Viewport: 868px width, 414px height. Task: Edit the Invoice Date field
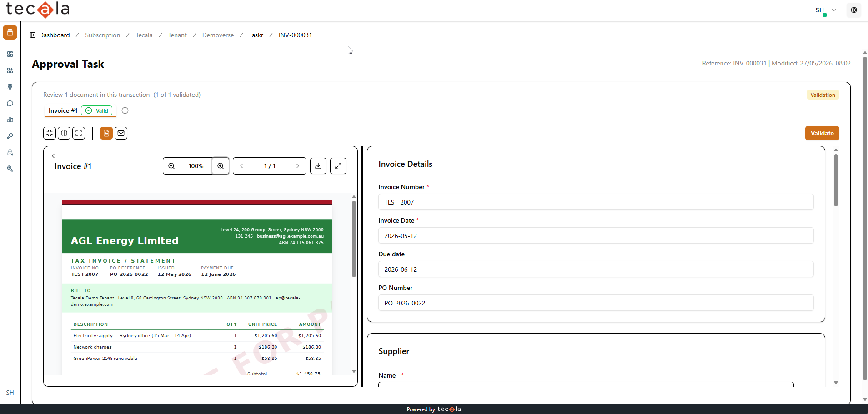[x=596, y=236]
